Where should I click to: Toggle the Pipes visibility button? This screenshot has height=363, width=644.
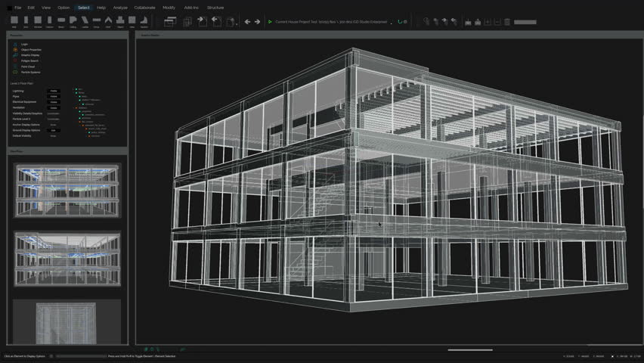point(54,96)
